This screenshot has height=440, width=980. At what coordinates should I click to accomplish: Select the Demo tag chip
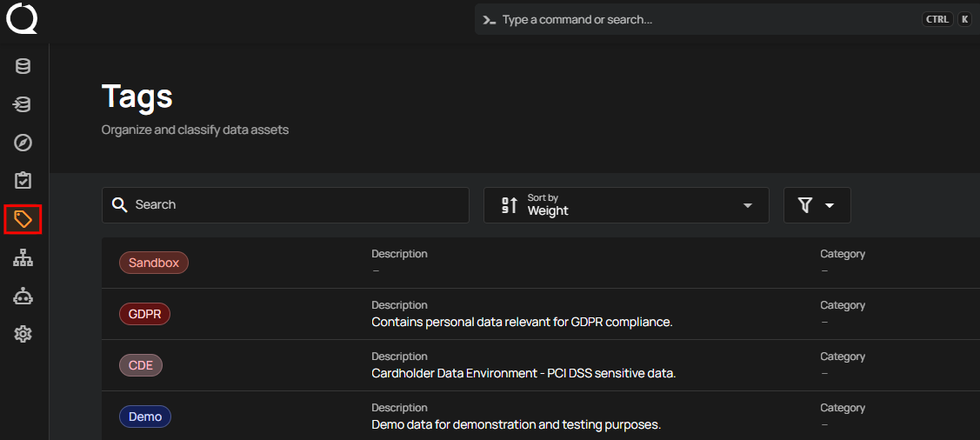tap(145, 417)
